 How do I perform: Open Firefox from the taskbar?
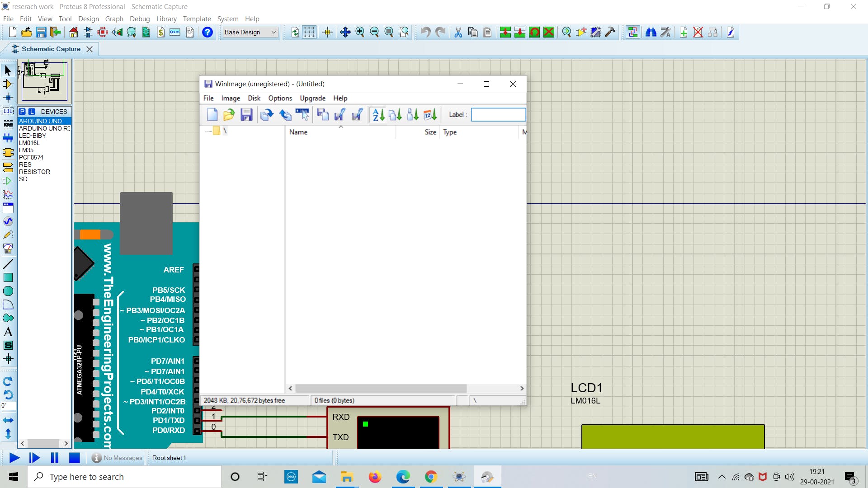tap(375, 477)
